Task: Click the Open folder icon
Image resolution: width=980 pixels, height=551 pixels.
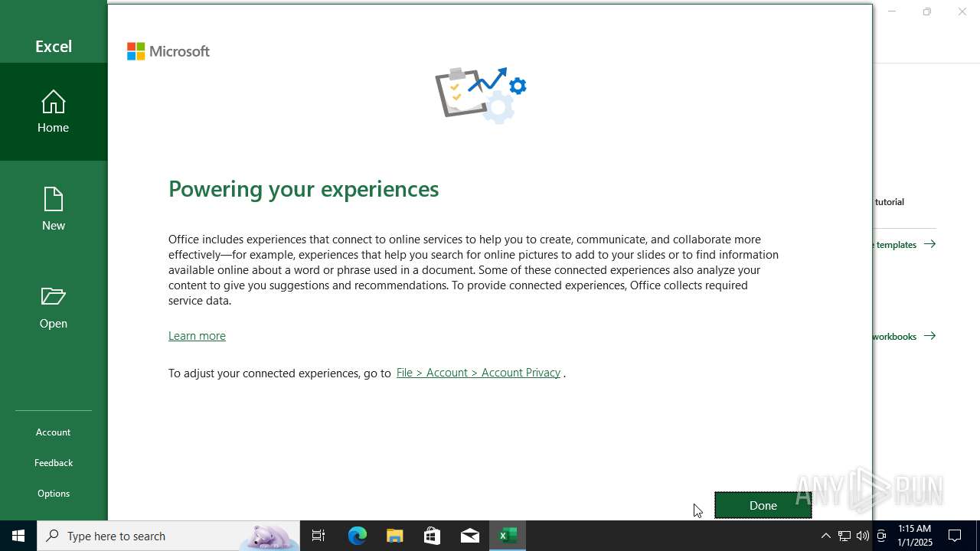Action: pyautogui.click(x=54, y=296)
